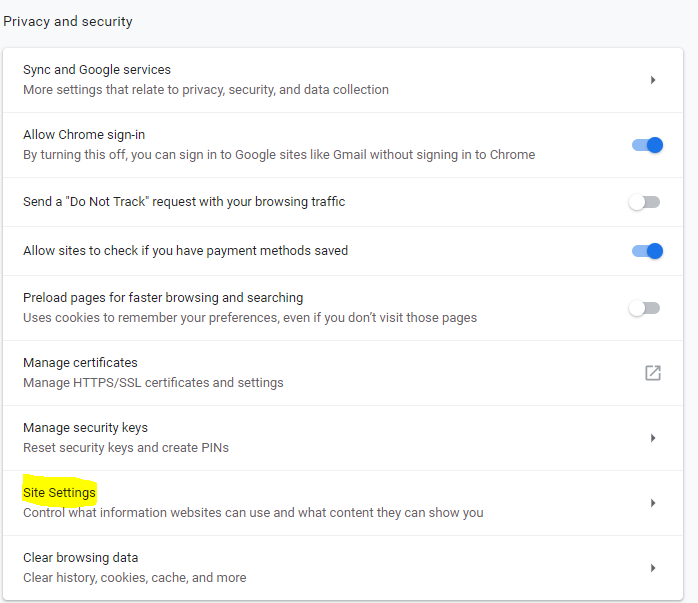Enable Preload pages for faster browsing toggle

[644, 308]
